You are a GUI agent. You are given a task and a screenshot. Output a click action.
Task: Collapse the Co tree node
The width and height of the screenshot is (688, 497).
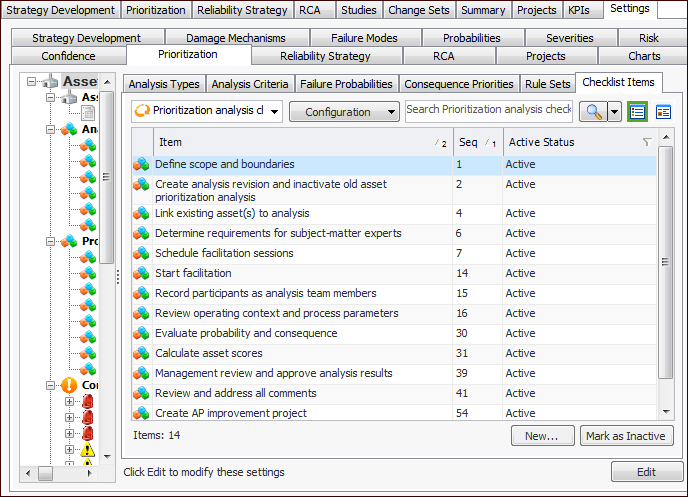(50, 385)
